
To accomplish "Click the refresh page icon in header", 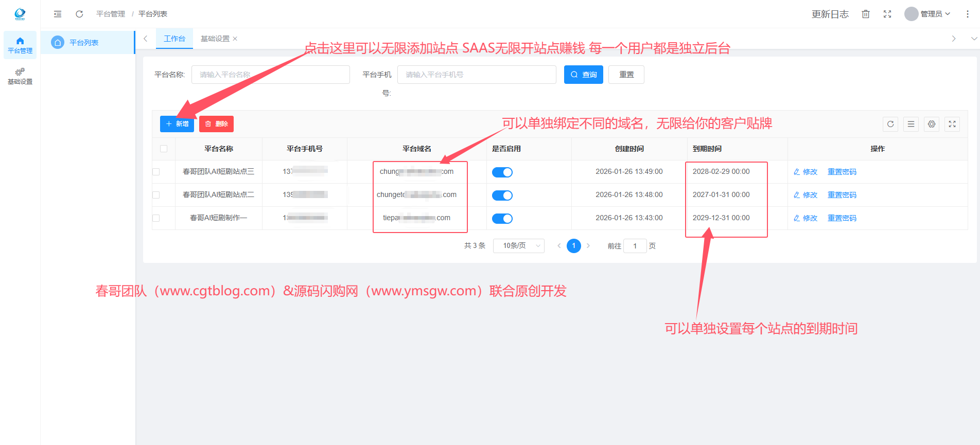I will (x=79, y=14).
